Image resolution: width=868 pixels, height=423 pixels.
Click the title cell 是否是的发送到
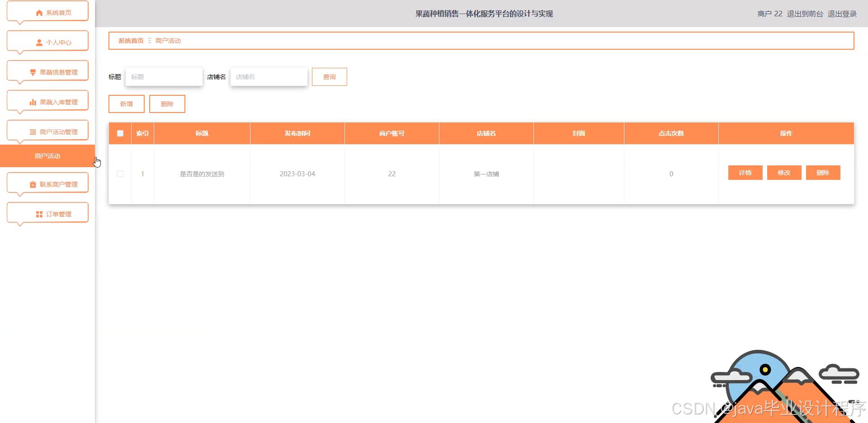click(x=202, y=174)
